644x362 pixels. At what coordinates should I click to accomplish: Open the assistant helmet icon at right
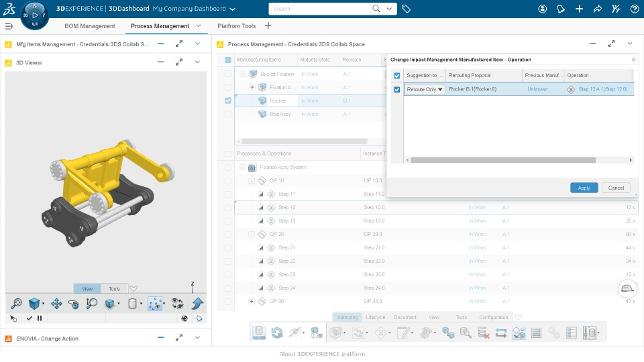(627, 288)
